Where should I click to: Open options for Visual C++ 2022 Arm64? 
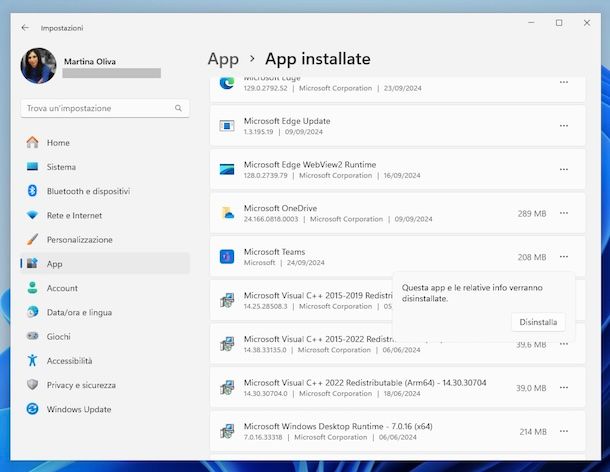click(x=564, y=388)
